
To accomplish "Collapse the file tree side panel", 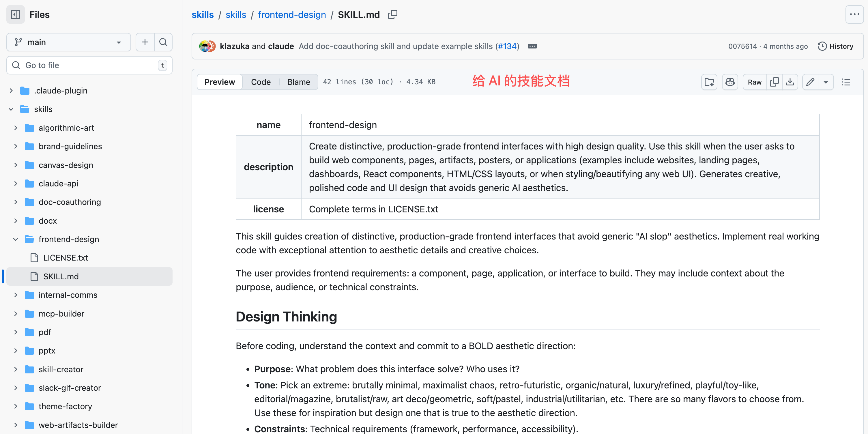I will pyautogui.click(x=16, y=14).
